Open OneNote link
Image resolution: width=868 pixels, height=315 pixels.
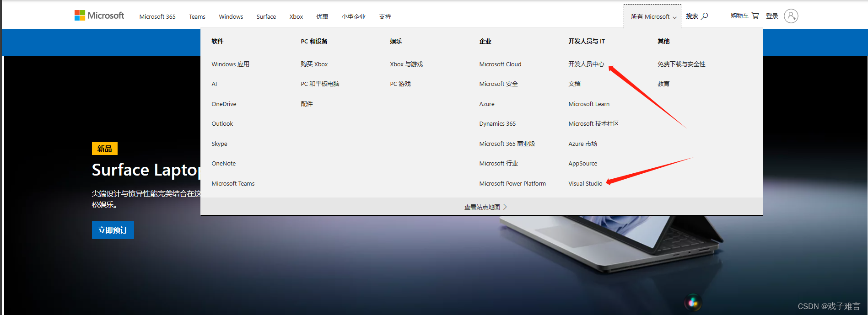(224, 163)
